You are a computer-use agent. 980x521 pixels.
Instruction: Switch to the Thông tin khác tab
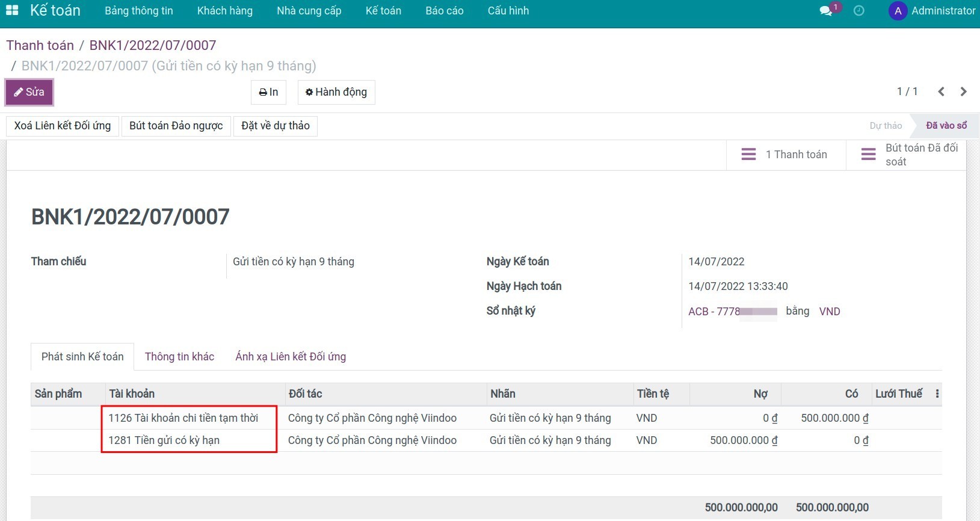(x=179, y=357)
